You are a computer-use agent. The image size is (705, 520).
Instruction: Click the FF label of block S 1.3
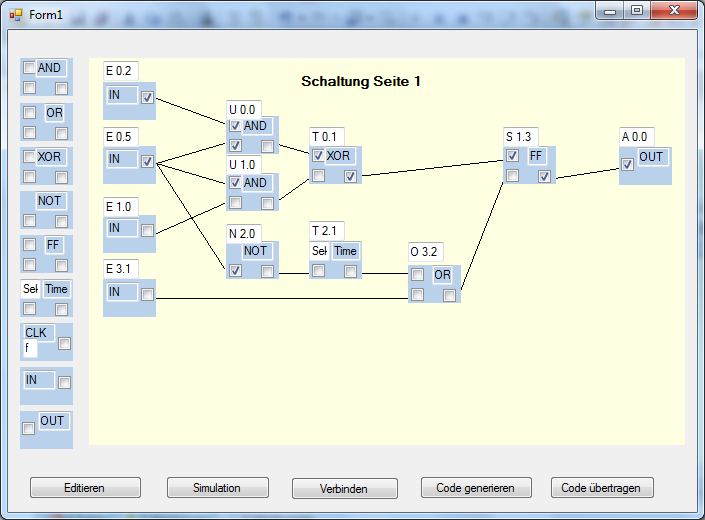536,156
